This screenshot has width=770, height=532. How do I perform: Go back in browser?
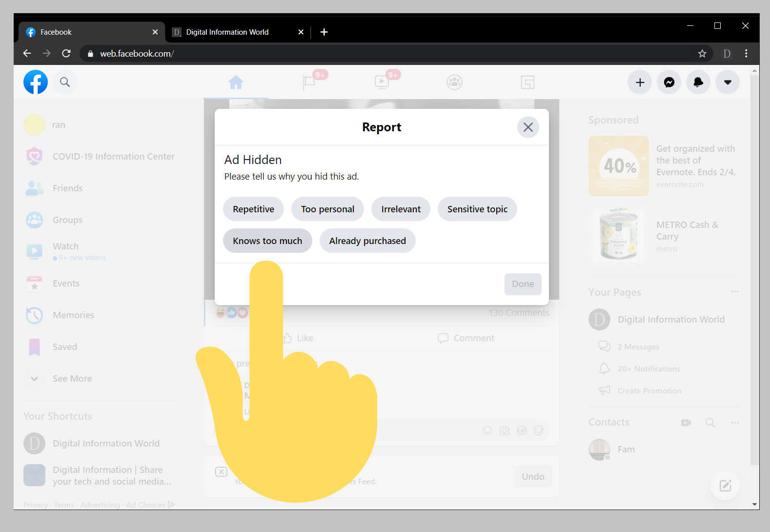click(27, 54)
